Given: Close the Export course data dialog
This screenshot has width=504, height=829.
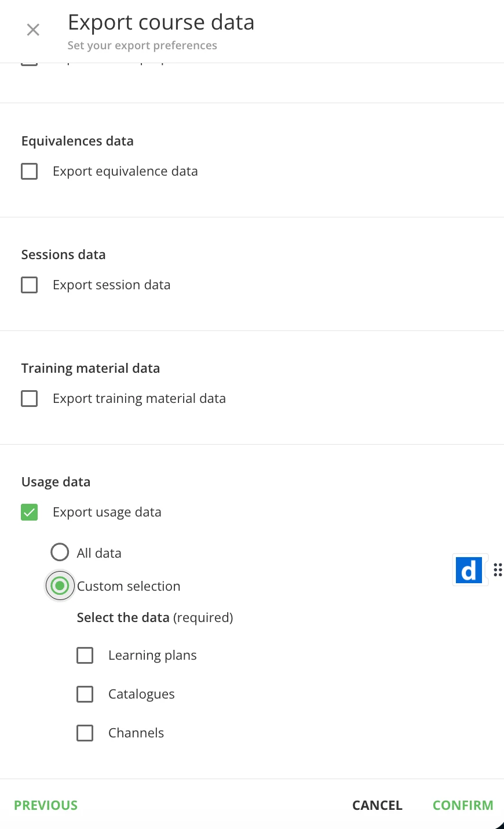Looking at the screenshot, I should pyautogui.click(x=33, y=30).
